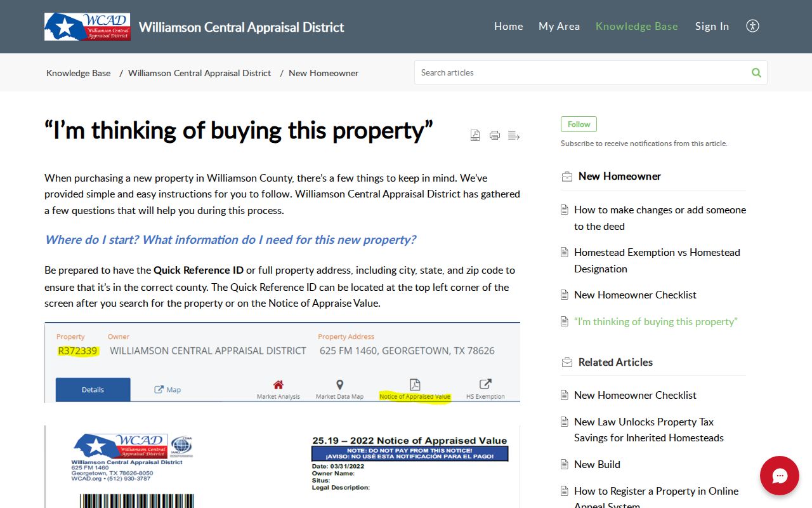Download the article as PDF
Screen dimensions: 812x508
475,135
